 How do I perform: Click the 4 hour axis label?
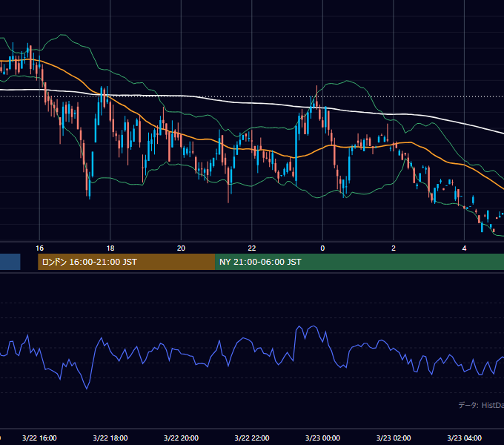[464, 248]
